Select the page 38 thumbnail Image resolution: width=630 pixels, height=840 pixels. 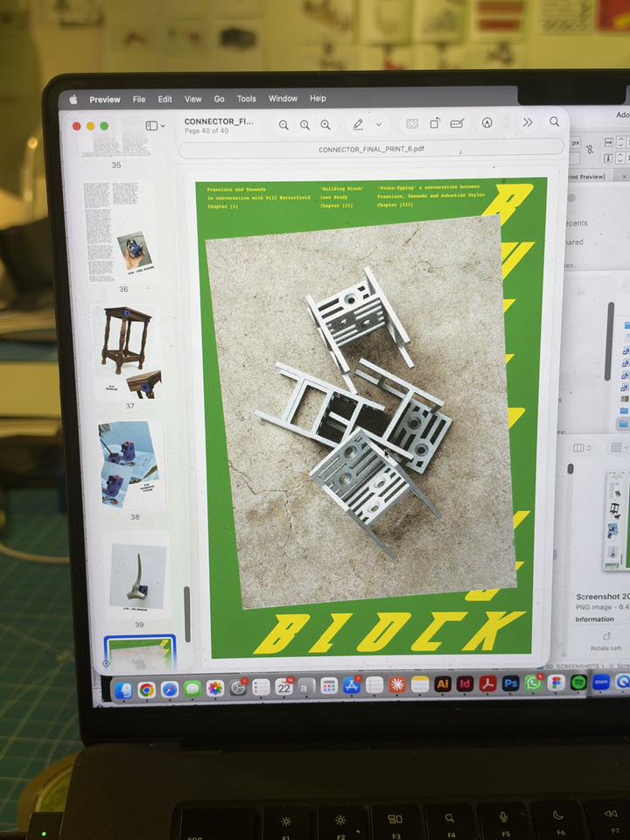click(x=132, y=465)
